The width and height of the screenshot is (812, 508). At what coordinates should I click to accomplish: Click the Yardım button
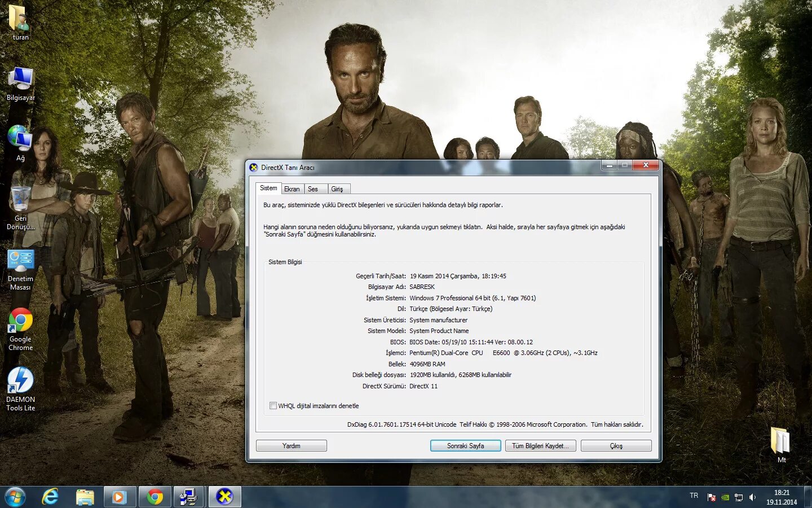click(x=292, y=446)
